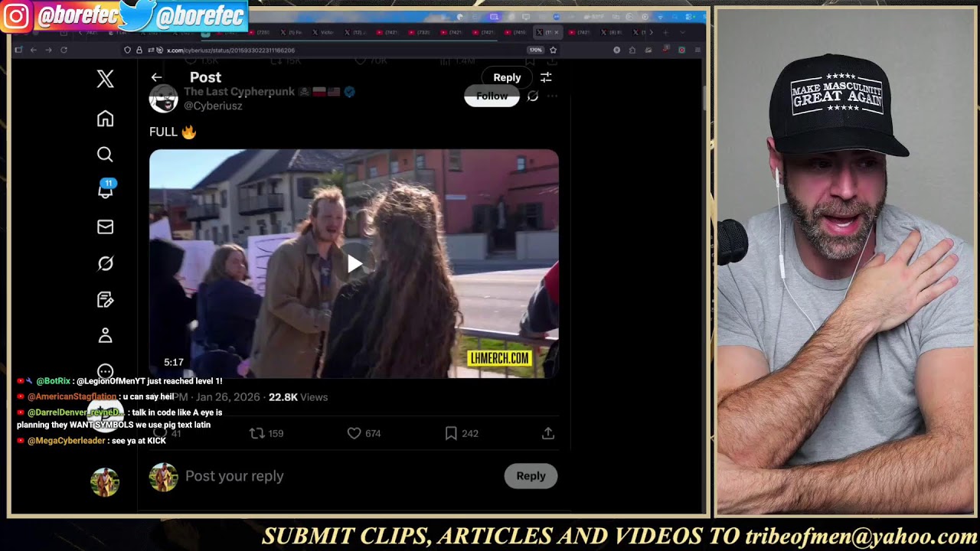Click the X logo in the sidebar

coord(106,78)
